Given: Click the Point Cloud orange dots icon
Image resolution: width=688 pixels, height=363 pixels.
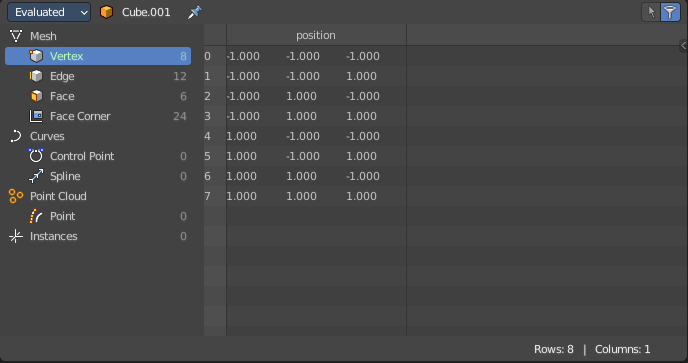Looking at the screenshot, I should click(x=16, y=196).
